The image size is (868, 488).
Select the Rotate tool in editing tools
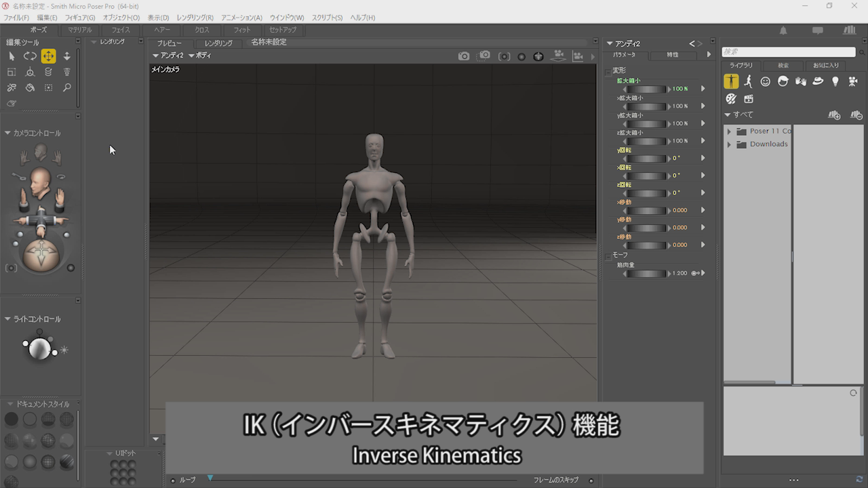tap(30, 56)
